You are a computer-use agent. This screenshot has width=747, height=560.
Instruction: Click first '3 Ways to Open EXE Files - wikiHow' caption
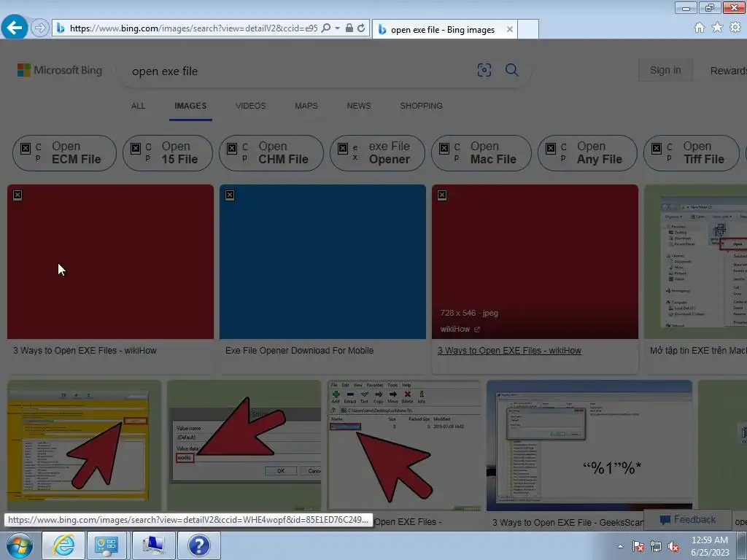(85, 351)
